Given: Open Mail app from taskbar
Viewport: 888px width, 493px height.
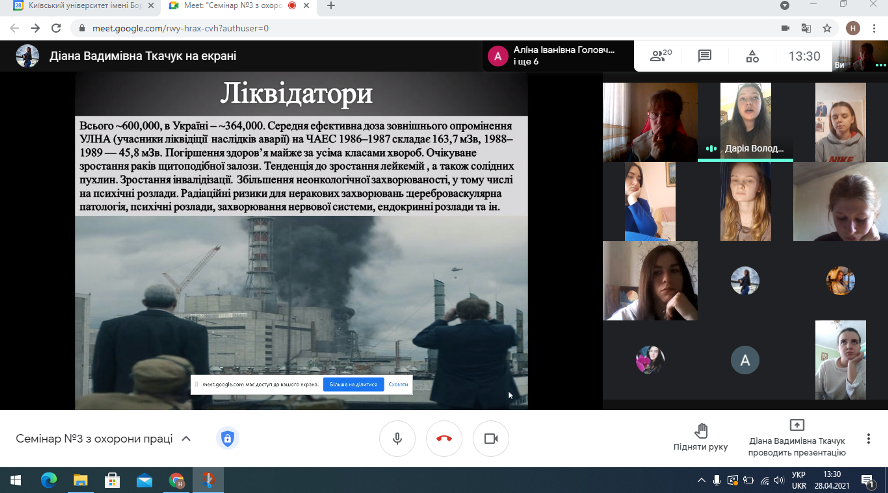Looking at the screenshot, I should (x=144, y=481).
